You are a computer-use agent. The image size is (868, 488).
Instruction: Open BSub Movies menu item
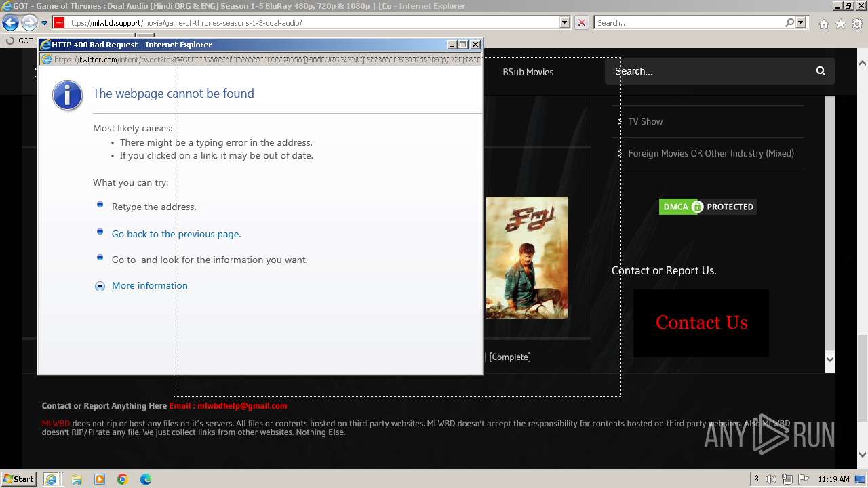pyautogui.click(x=528, y=72)
